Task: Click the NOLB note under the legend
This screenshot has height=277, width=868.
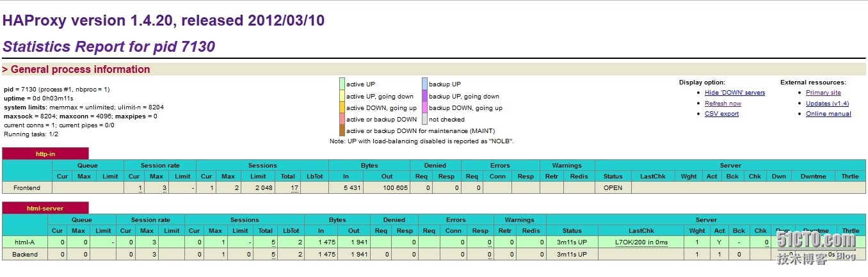Action: coord(422,141)
